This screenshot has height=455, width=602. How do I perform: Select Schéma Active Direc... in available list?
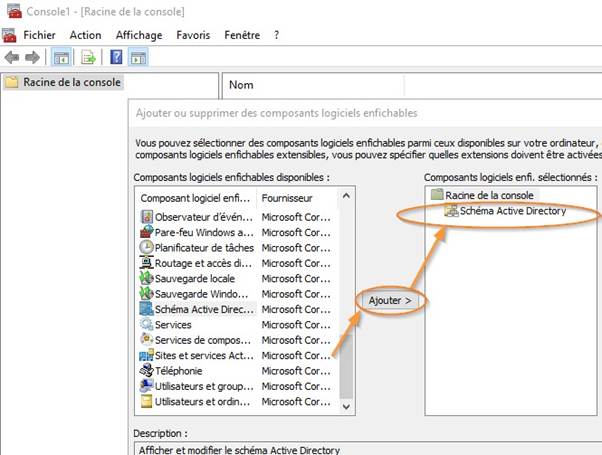[x=204, y=309]
